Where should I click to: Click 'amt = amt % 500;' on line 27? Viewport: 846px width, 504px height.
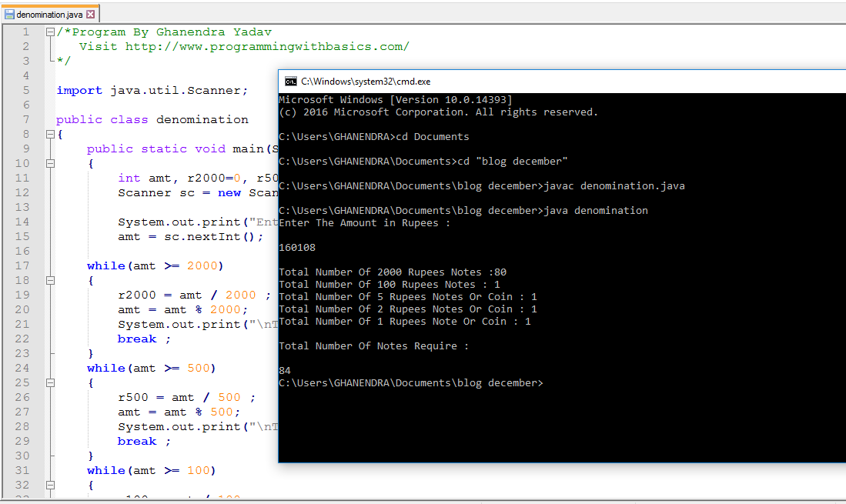click(179, 412)
